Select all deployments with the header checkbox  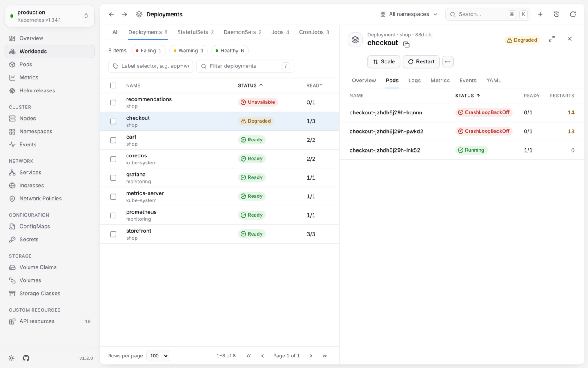tap(113, 85)
